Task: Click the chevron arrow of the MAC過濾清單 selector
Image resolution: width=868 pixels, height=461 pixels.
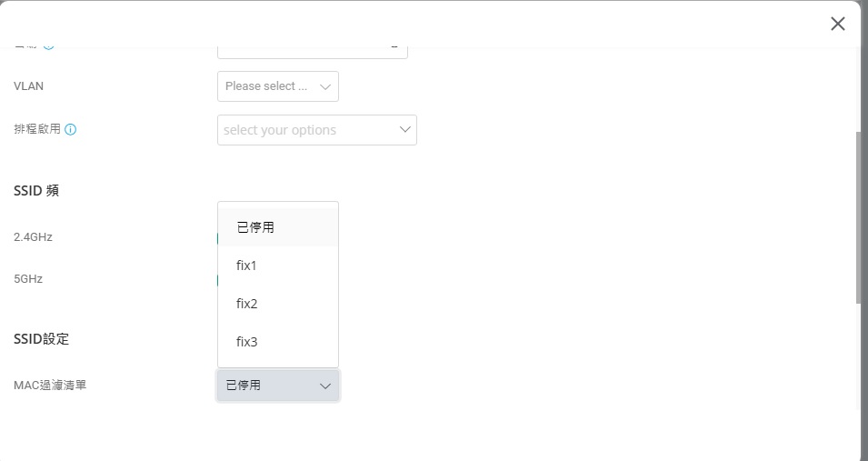Action: point(325,386)
